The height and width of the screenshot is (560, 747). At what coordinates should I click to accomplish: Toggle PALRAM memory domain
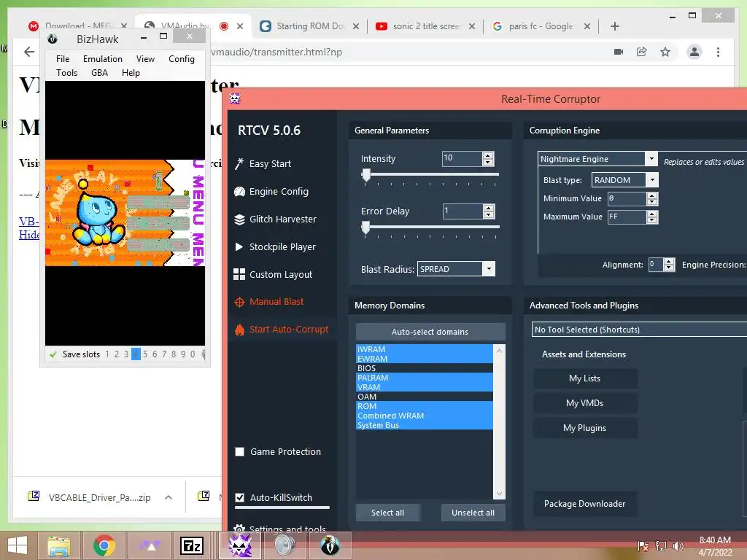click(424, 378)
